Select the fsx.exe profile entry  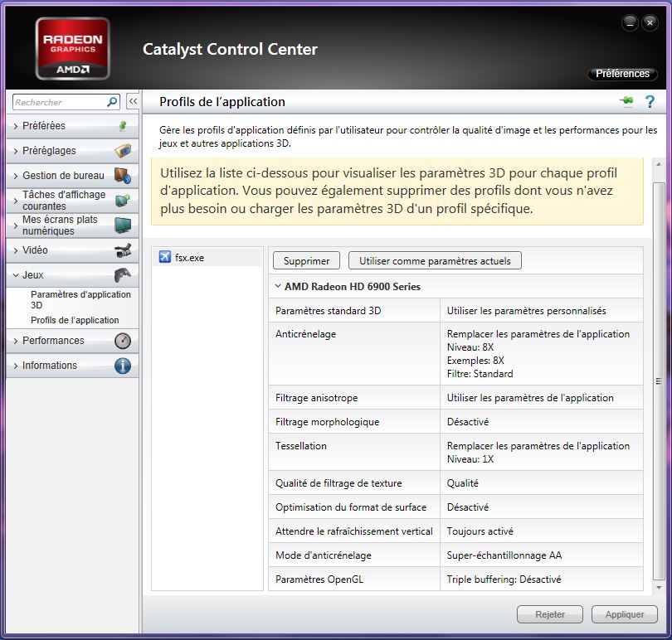click(x=207, y=257)
